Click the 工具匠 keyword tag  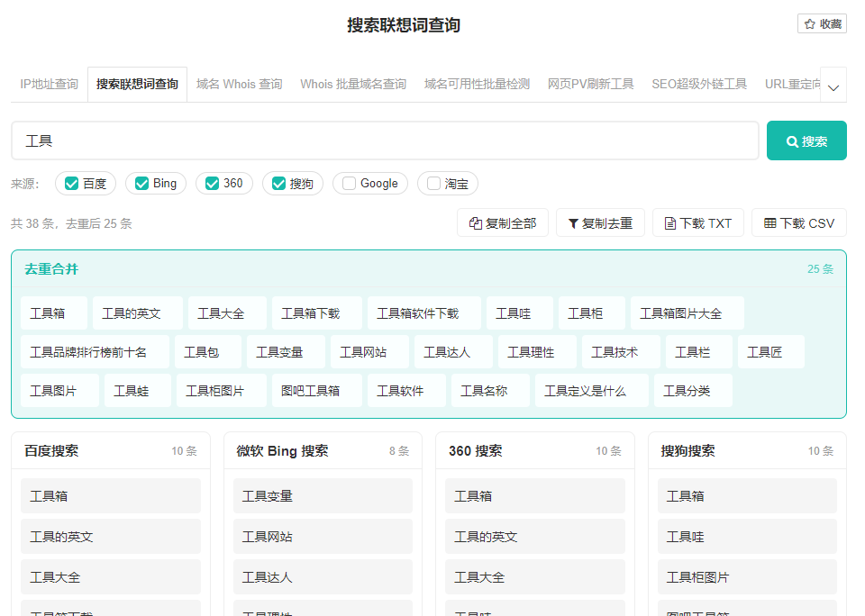click(771, 352)
